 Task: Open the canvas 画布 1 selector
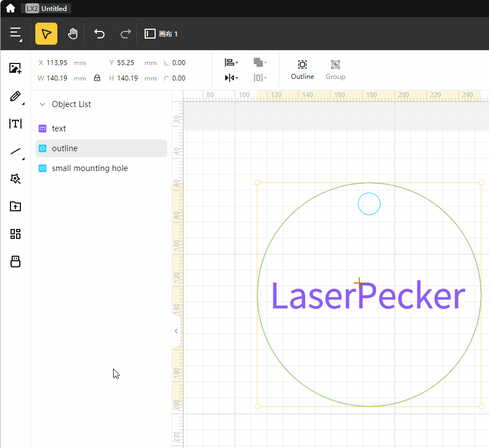(x=161, y=34)
